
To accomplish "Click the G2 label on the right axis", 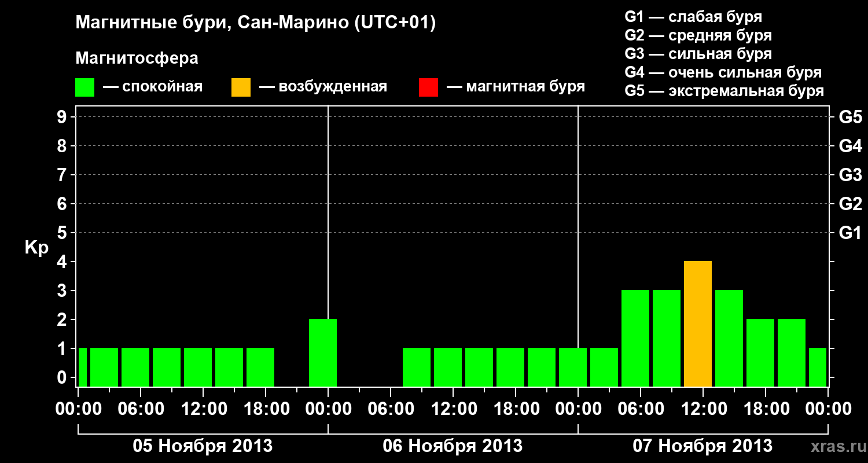I will tap(850, 204).
